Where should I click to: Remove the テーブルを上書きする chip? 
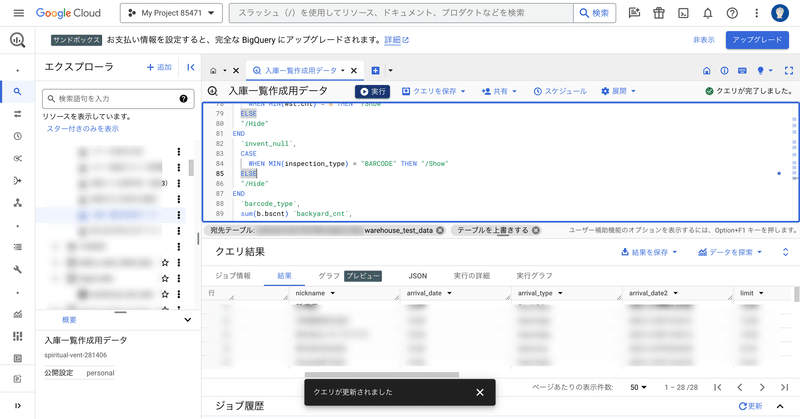[536, 231]
